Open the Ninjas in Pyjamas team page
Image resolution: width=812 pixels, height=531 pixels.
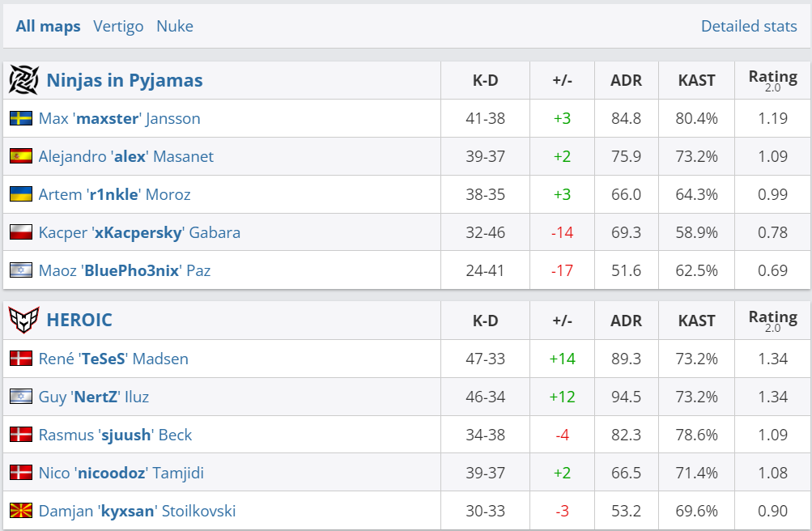click(x=125, y=80)
